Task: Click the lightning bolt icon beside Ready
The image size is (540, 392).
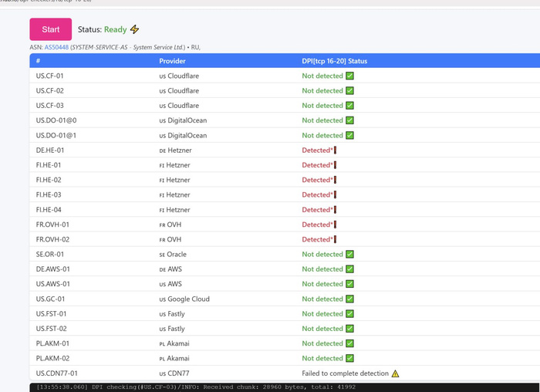Action: (x=135, y=29)
